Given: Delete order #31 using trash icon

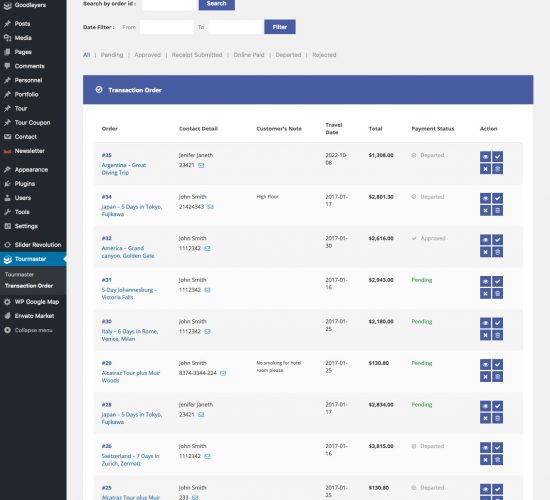Looking at the screenshot, I should (x=497, y=293).
